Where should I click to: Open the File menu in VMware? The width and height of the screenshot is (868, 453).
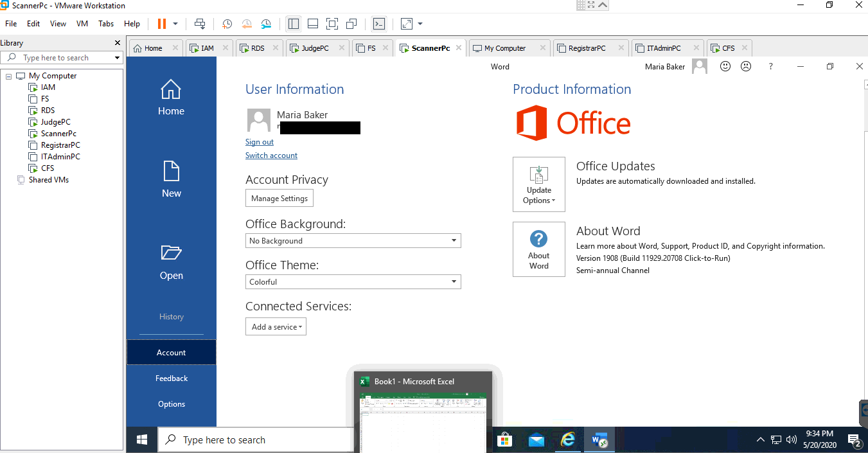(x=11, y=24)
